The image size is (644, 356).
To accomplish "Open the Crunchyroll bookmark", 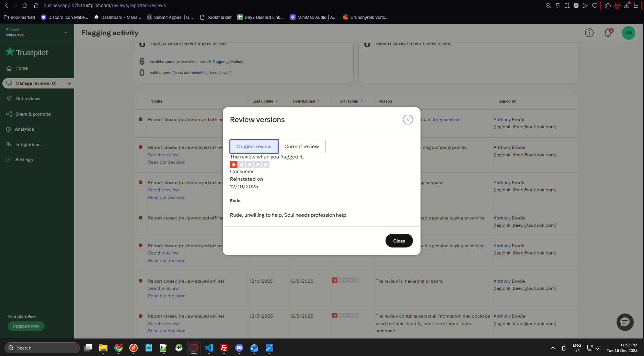I will [x=366, y=17].
